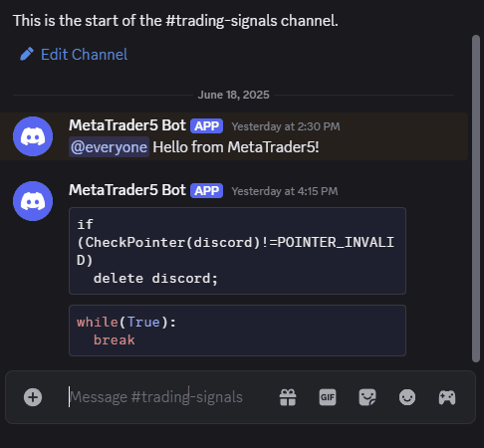This screenshot has height=448, width=484.
Task: Click the chat vertical scrollbar
Action: point(476,198)
